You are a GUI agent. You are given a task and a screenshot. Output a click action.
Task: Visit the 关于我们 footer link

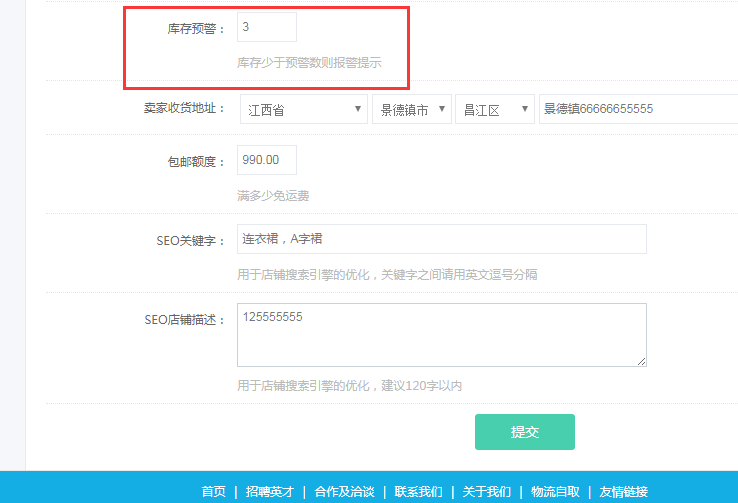[487, 491]
